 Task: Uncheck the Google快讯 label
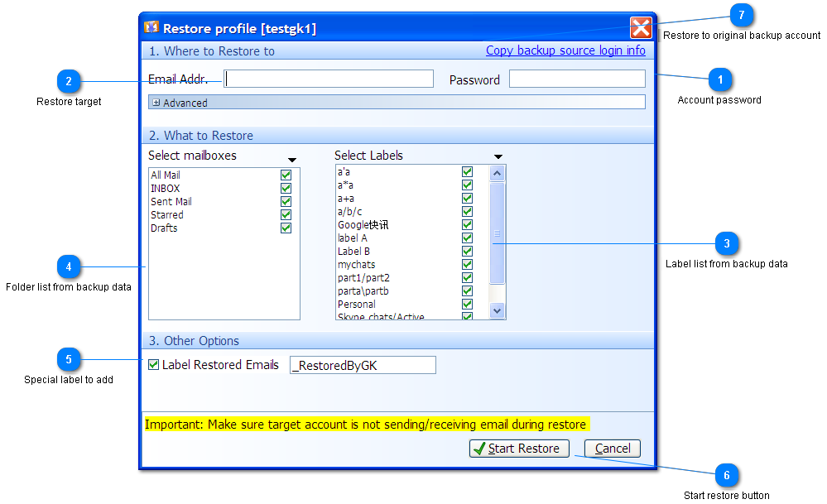click(467, 224)
